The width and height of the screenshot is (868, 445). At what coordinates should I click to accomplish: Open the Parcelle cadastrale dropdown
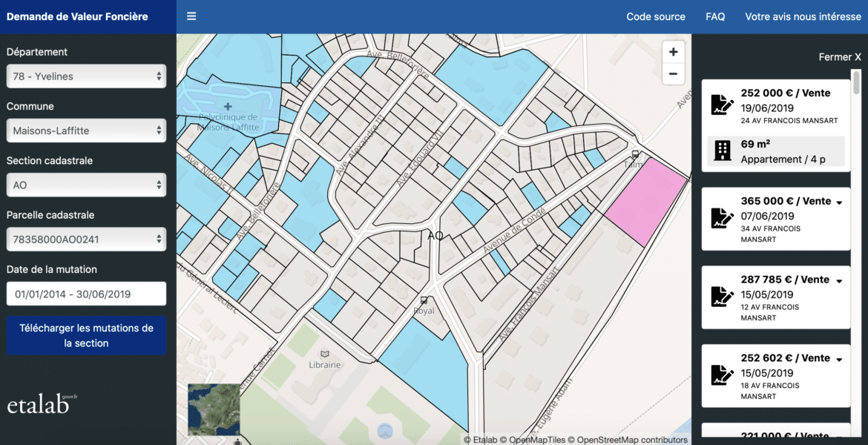point(86,239)
